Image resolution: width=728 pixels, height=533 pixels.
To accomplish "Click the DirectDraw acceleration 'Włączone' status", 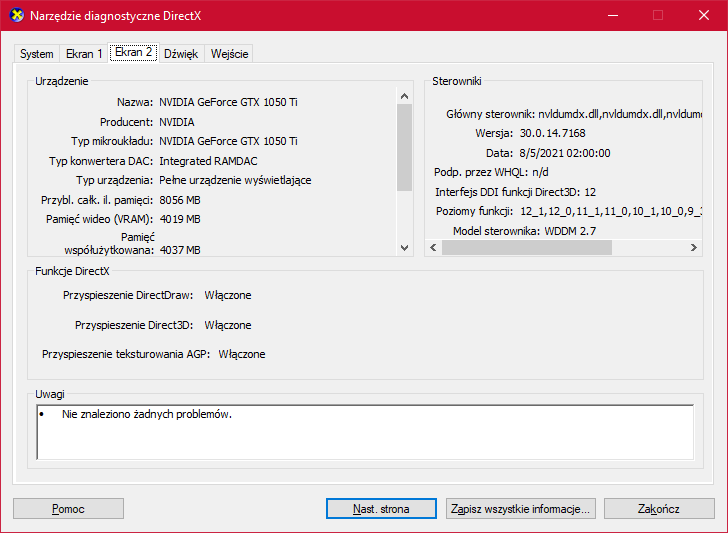I will [x=228, y=295].
